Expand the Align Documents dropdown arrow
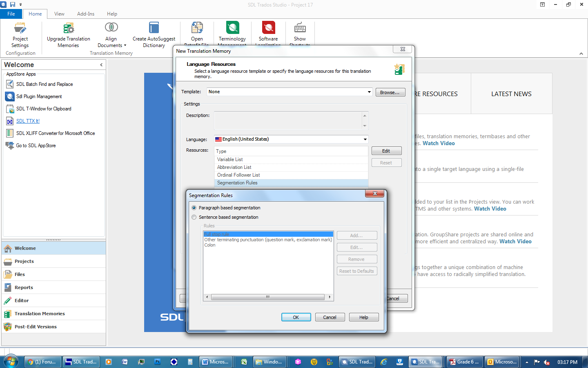The height and width of the screenshot is (368, 588). pyautogui.click(x=125, y=46)
